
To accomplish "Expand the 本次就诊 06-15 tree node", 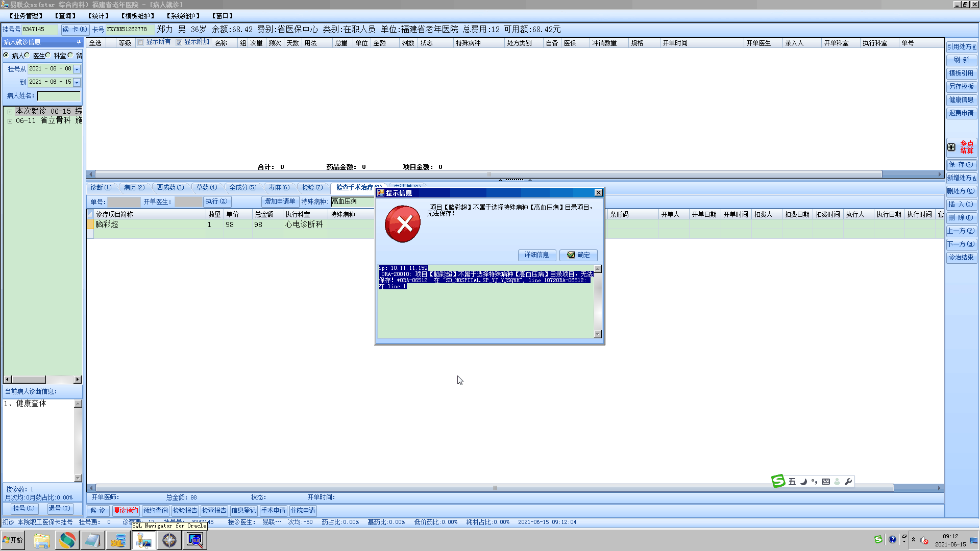I will [x=10, y=111].
